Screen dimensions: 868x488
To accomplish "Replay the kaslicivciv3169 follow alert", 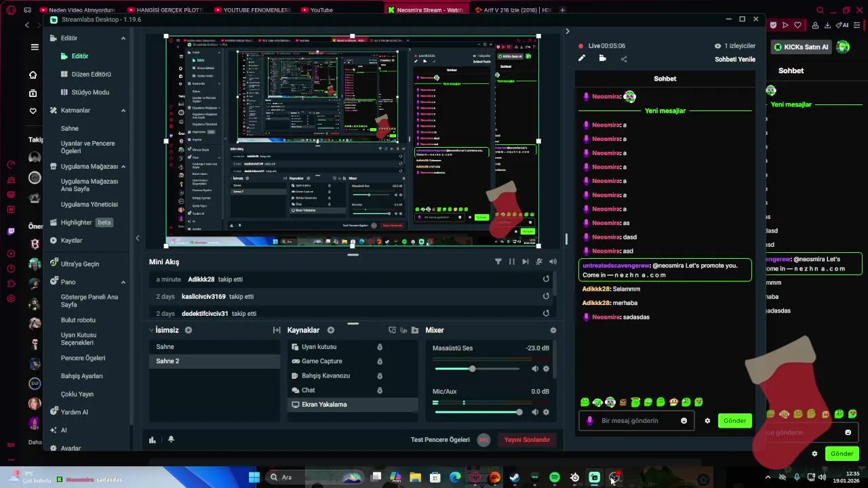I will pyautogui.click(x=546, y=296).
